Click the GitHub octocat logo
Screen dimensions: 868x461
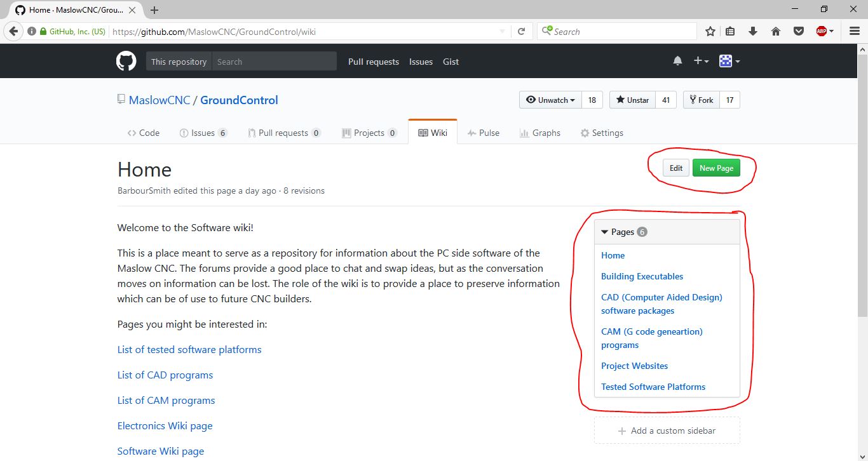(126, 62)
